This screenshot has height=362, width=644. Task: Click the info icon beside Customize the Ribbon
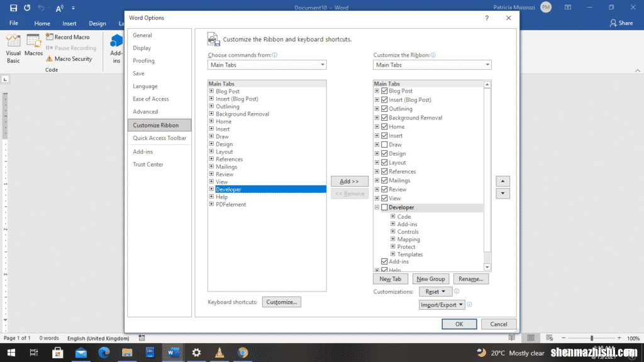click(x=433, y=55)
